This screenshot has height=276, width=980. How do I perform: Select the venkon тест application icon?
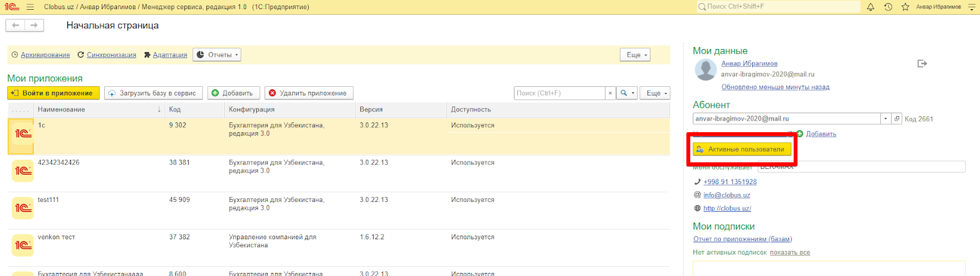pos(23,245)
